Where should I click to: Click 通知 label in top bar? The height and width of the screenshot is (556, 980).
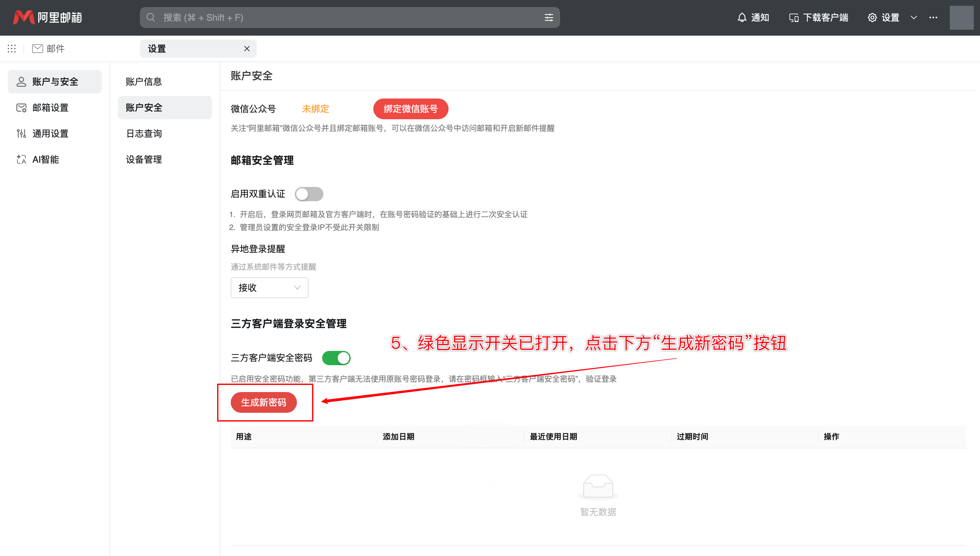coord(760,17)
